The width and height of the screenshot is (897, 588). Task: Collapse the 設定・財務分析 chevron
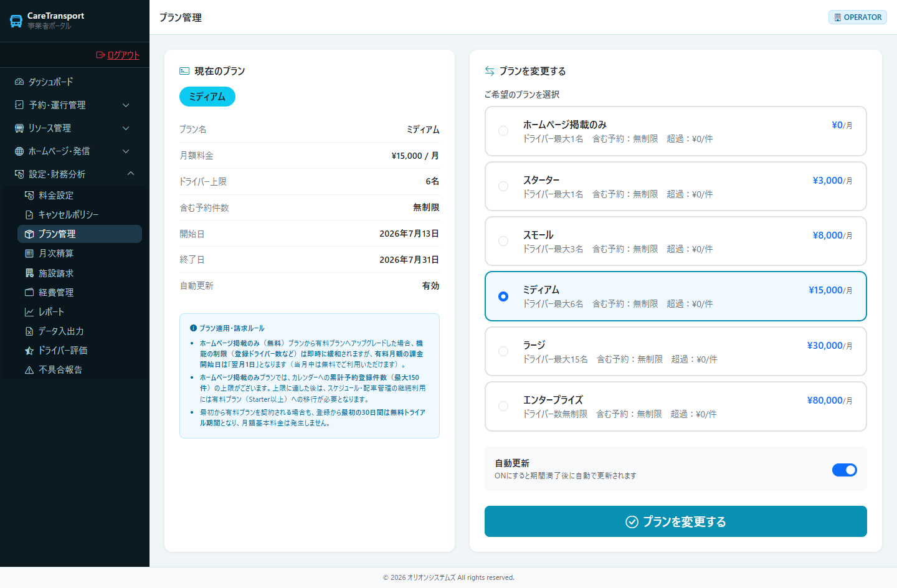click(131, 174)
